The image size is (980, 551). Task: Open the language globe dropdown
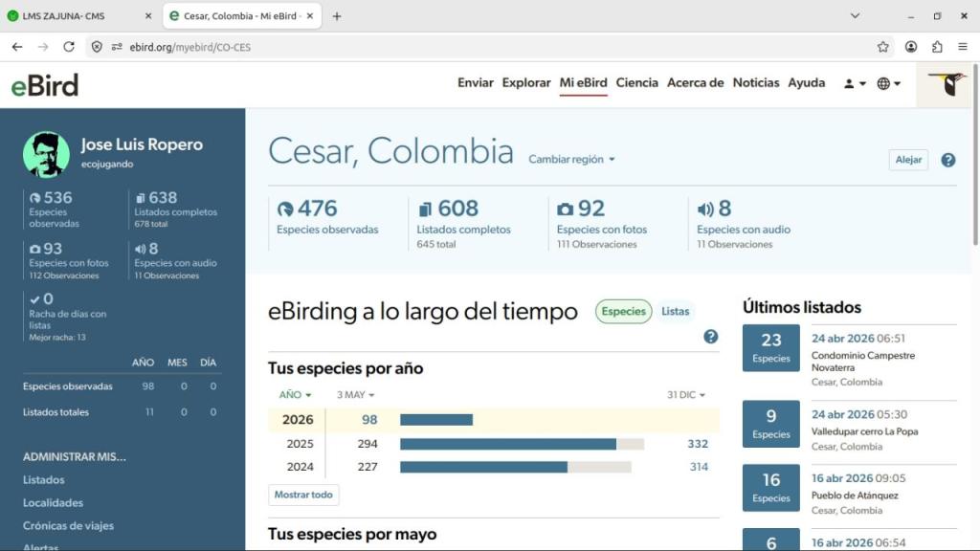888,83
